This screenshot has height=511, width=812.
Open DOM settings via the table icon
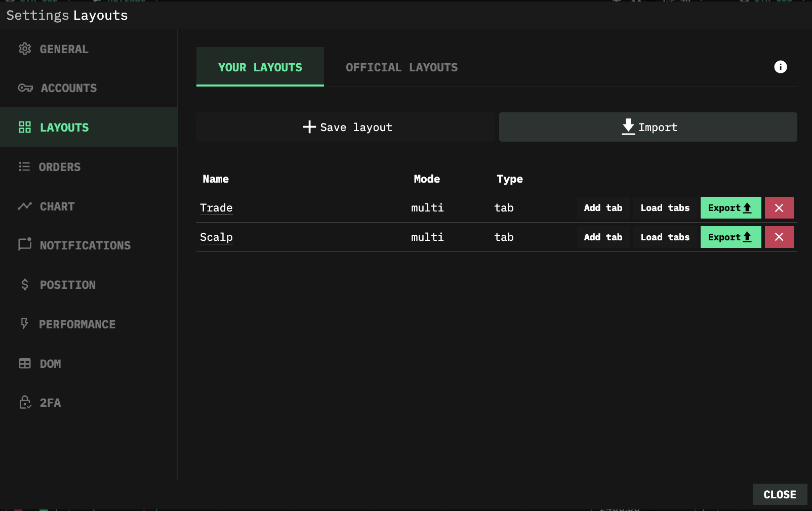click(25, 364)
